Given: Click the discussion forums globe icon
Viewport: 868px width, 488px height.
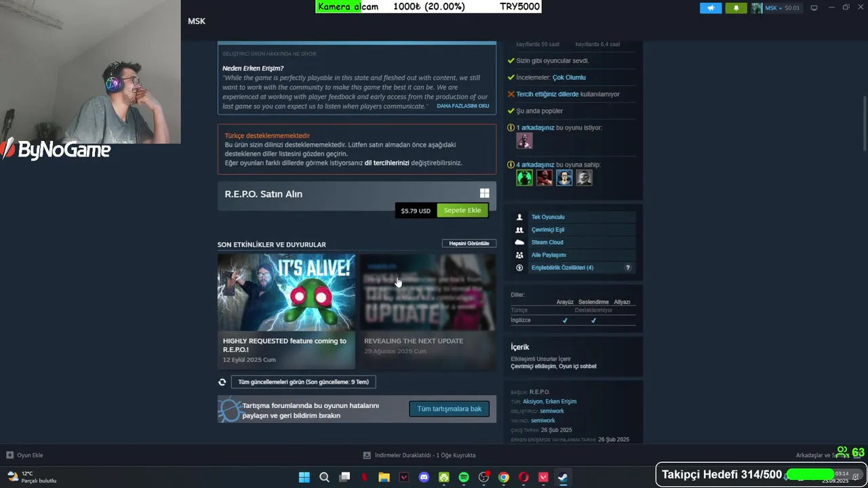Looking at the screenshot, I should (231, 409).
